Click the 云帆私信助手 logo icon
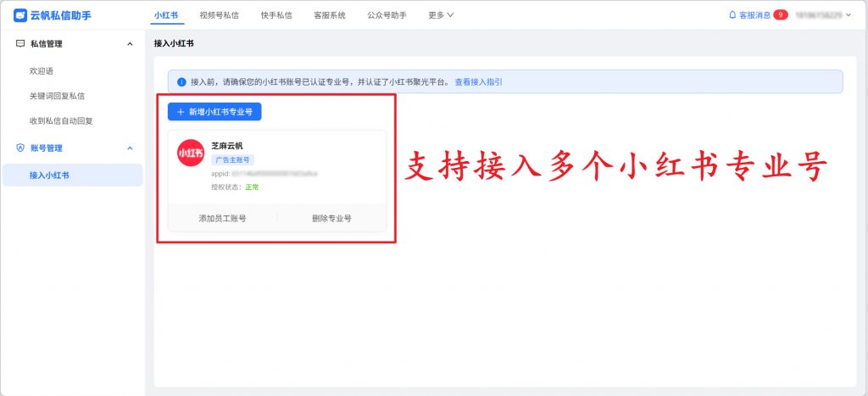Screen dimensions: 868x396 coord(20,15)
